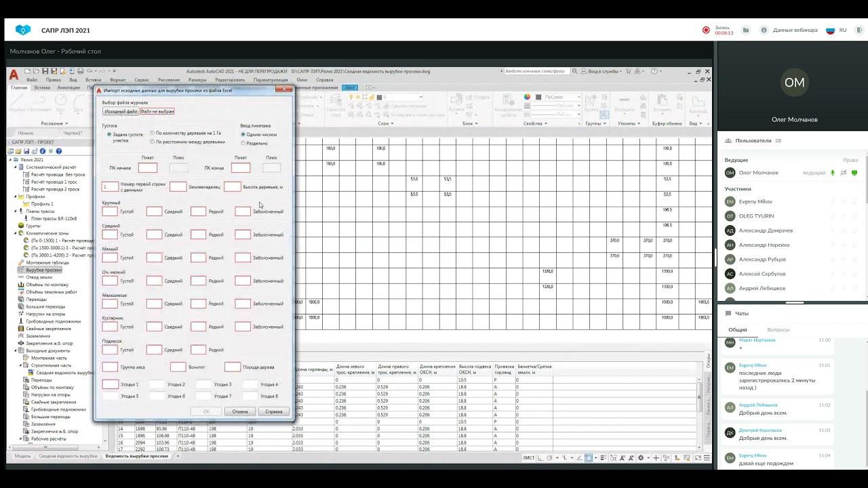Screen dimensions: 868x488
Task: Open the Файл menu
Action: pos(32,80)
